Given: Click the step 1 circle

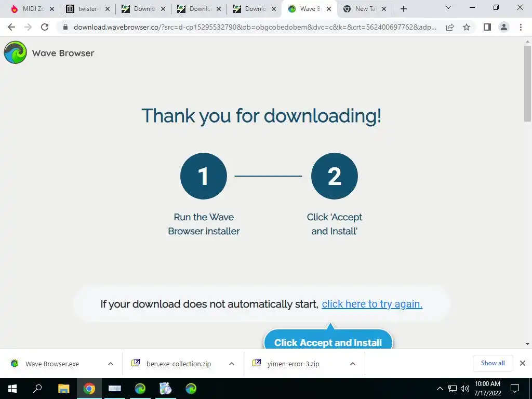Looking at the screenshot, I should pos(204,176).
